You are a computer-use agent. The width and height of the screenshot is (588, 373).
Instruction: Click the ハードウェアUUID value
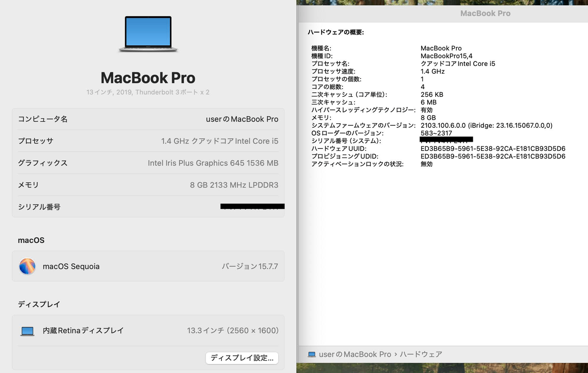[x=493, y=149]
